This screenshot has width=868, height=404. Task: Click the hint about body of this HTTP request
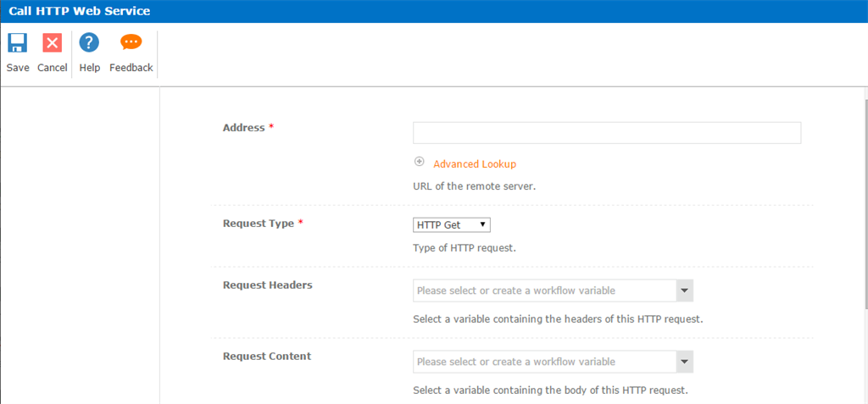point(550,390)
